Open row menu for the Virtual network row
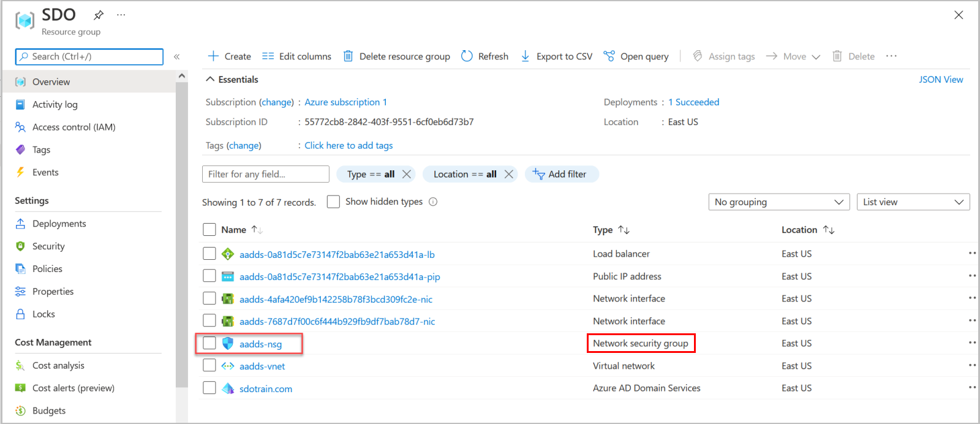Viewport: 980px width, 424px height. coord(972,365)
